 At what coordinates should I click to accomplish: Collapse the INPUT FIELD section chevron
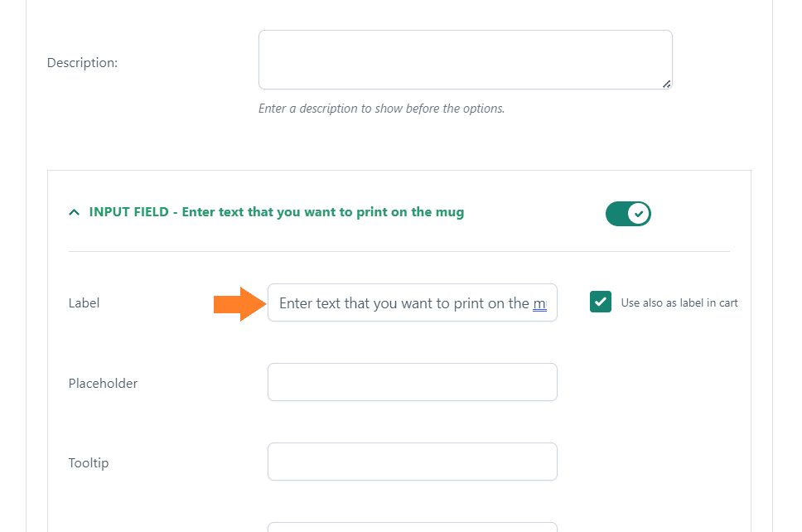pos(75,212)
